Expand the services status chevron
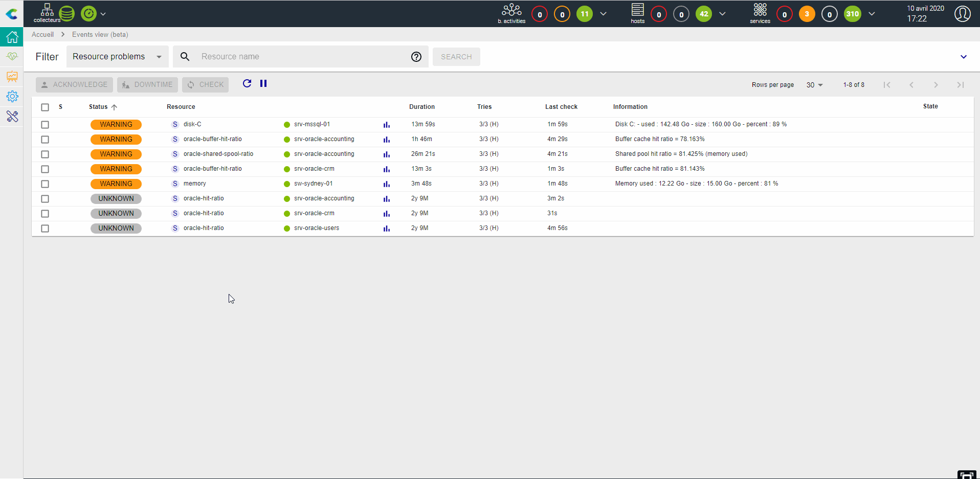 tap(872, 14)
